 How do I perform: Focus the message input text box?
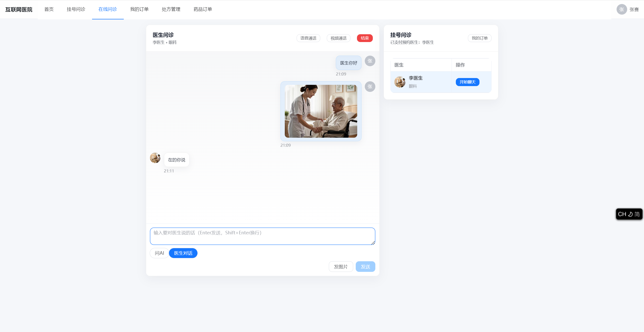pyautogui.click(x=262, y=236)
